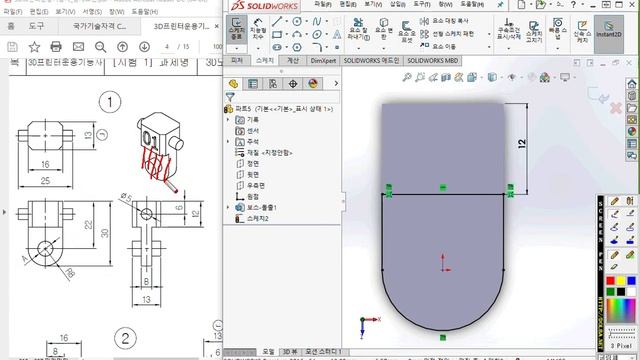Viewport: 640px width, 360px height.
Task: Open the DimXpertManager crosshair tab icon
Action: tap(293, 84)
